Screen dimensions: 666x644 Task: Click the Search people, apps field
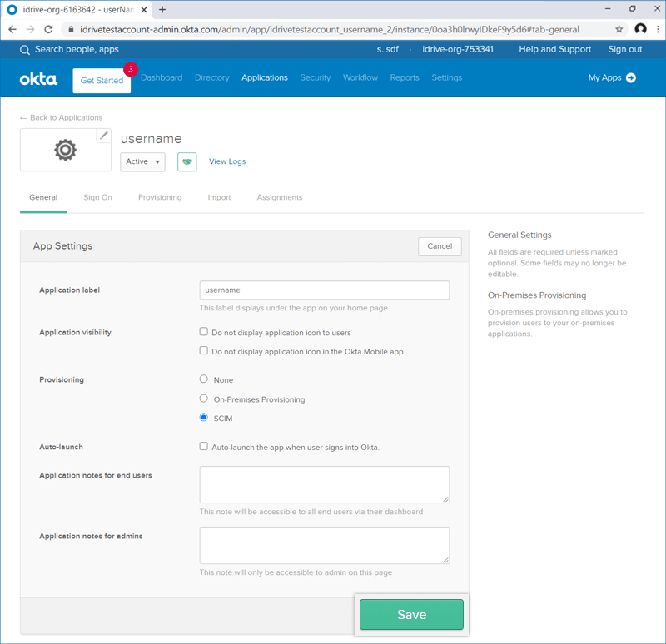tap(77, 49)
